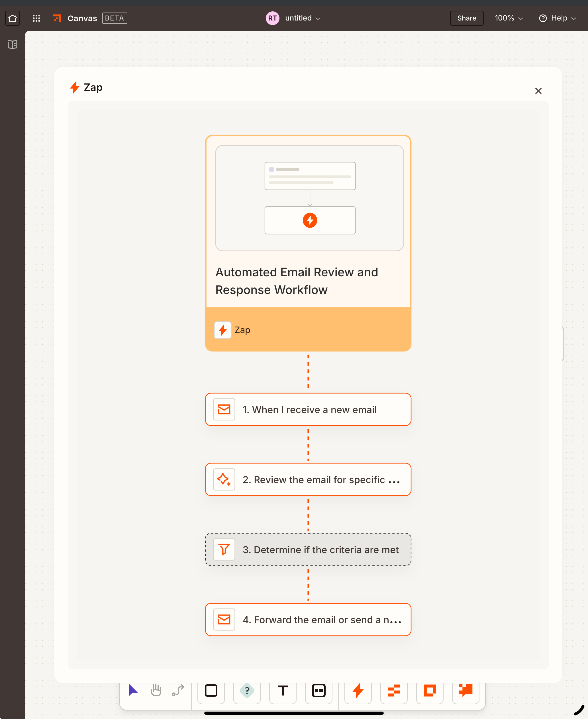Select the Text tool
The image size is (588, 719).
[x=283, y=691]
